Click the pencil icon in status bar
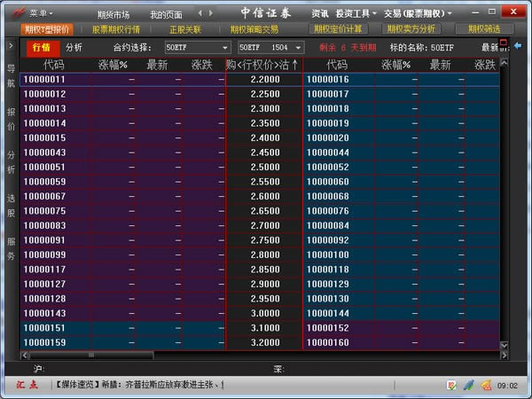The width and height of the screenshot is (532, 399). click(469, 385)
